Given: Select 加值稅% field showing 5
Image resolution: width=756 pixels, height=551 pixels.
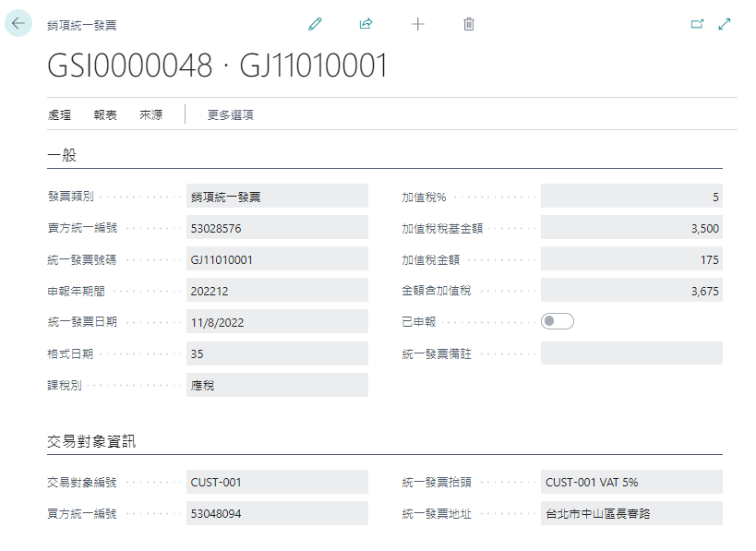Looking at the screenshot, I should 631,197.
